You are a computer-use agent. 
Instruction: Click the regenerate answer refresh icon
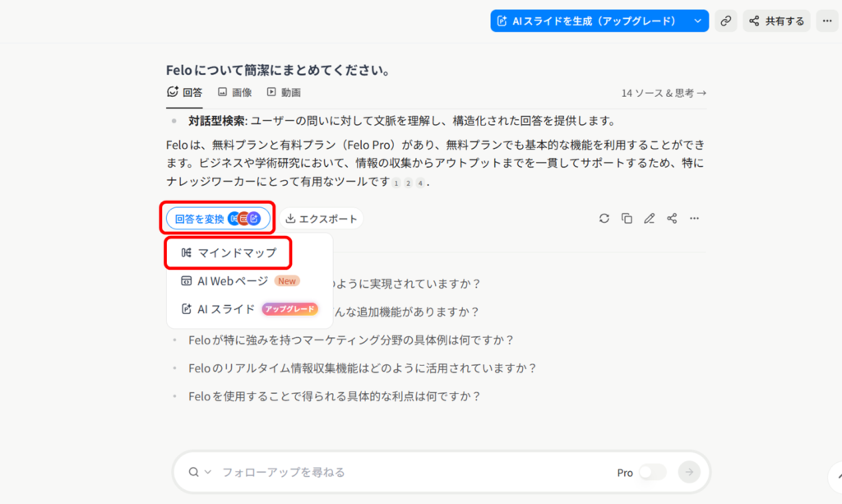[604, 219]
